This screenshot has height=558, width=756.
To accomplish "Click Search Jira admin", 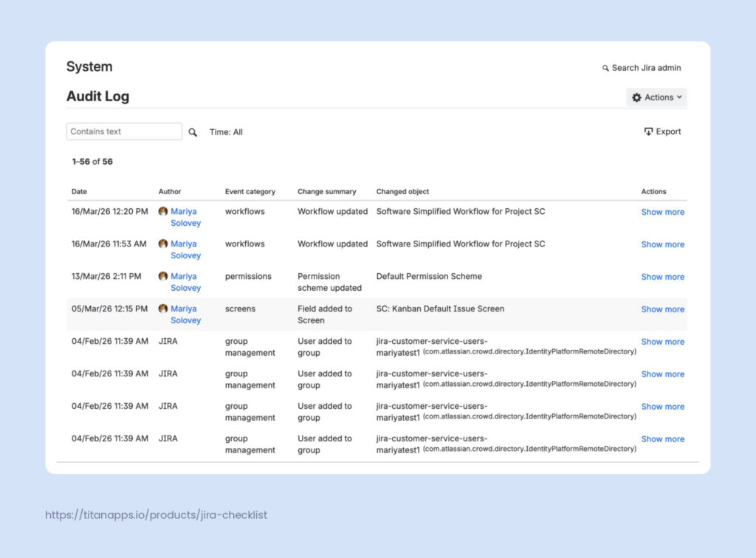I will [645, 67].
